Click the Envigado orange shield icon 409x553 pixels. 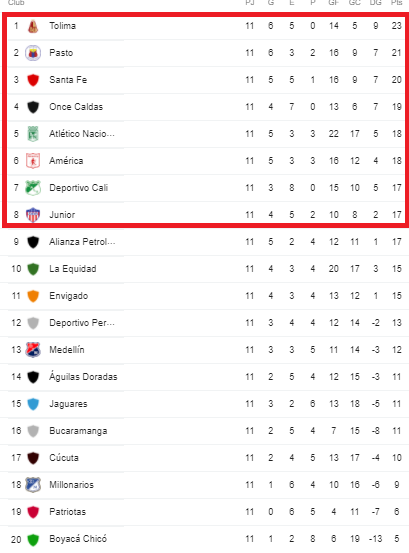click(x=33, y=296)
